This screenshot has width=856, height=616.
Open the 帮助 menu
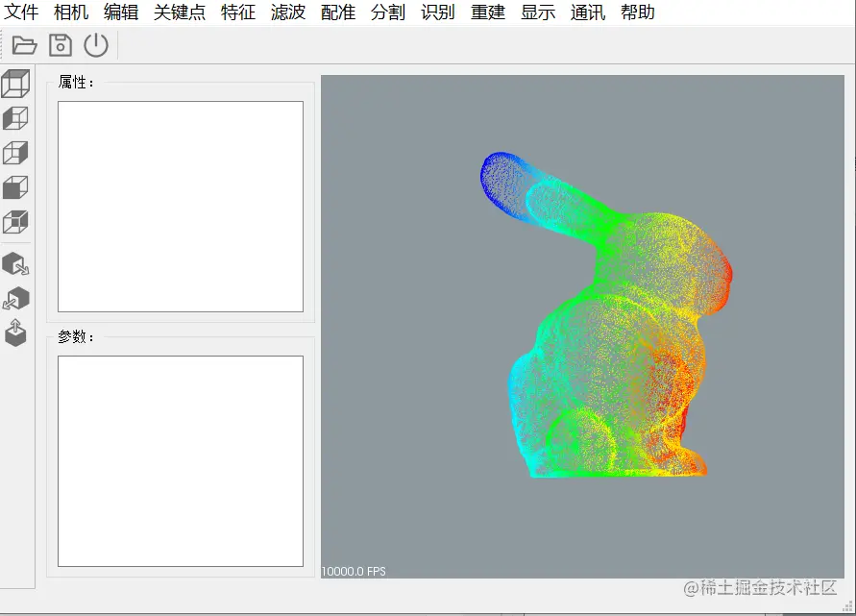click(x=638, y=12)
